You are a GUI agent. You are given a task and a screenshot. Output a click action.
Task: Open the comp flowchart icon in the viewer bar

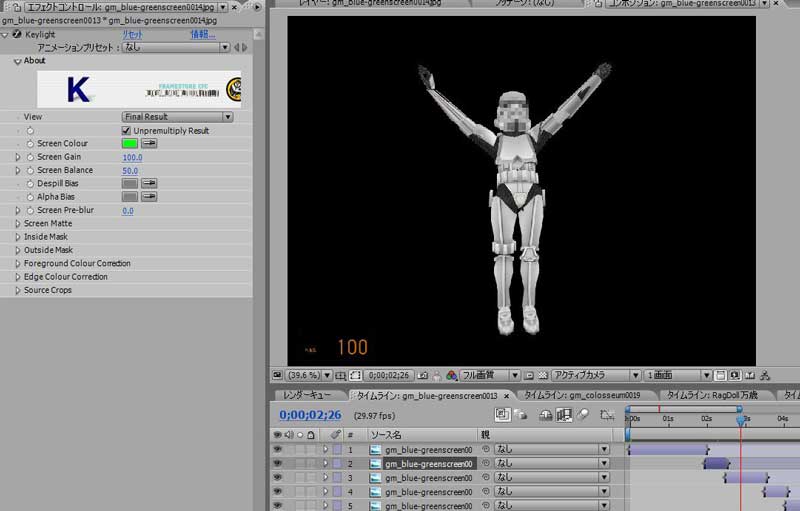point(764,375)
